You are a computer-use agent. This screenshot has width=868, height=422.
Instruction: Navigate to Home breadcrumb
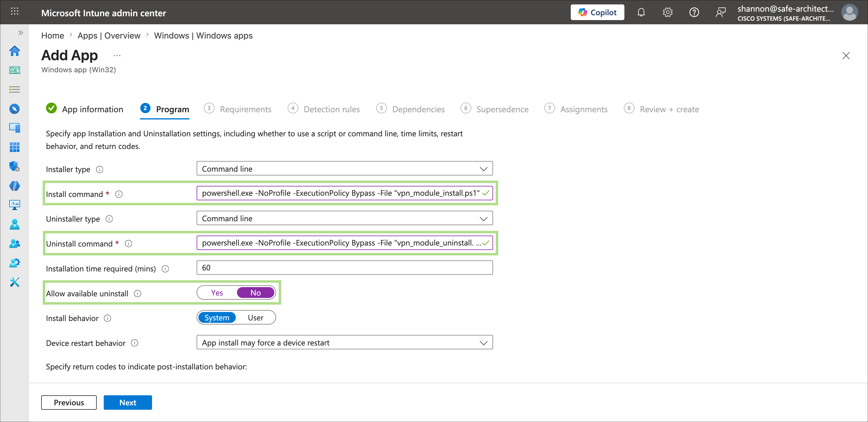click(53, 36)
